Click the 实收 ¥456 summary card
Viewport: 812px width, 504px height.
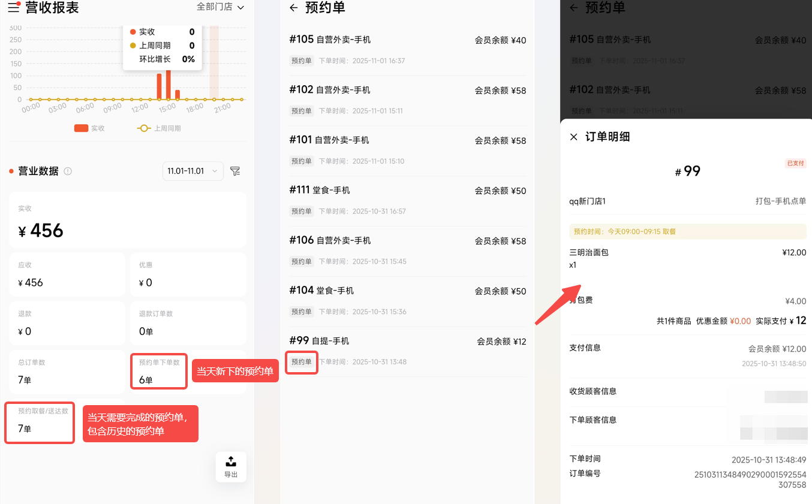click(127, 220)
